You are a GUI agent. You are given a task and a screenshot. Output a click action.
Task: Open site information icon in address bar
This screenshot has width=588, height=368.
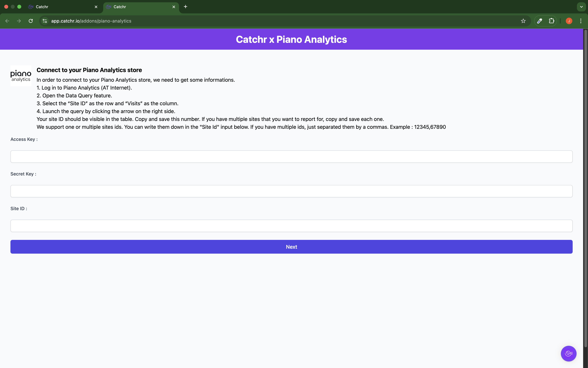[45, 21]
